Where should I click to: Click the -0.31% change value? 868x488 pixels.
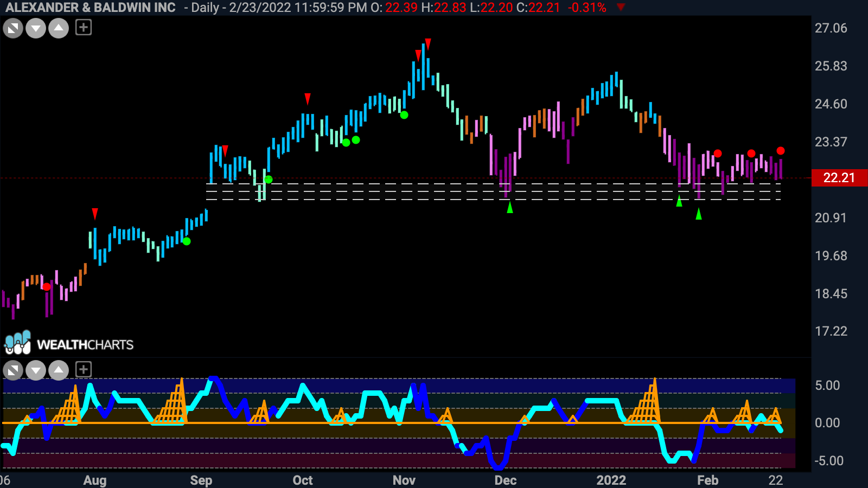(x=587, y=8)
